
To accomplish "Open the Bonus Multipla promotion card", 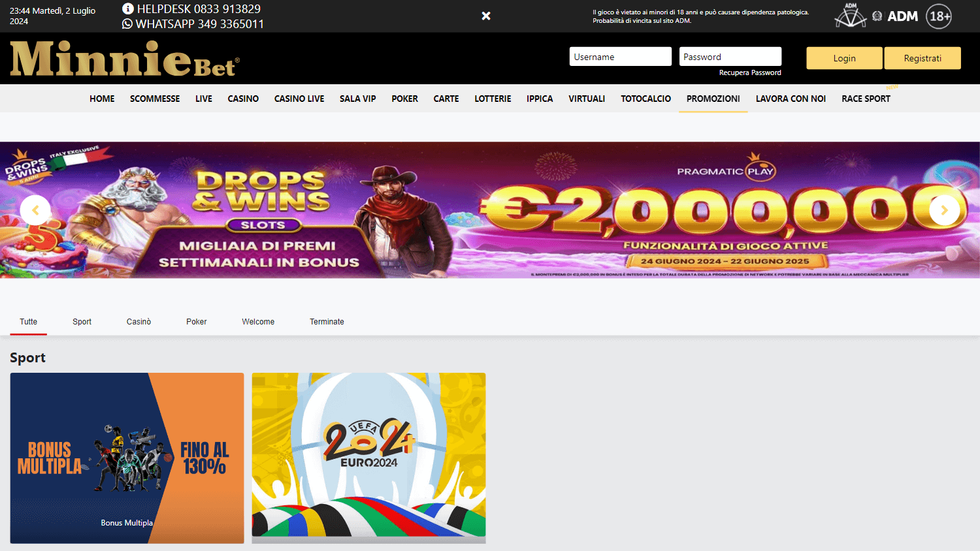I will click(127, 458).
